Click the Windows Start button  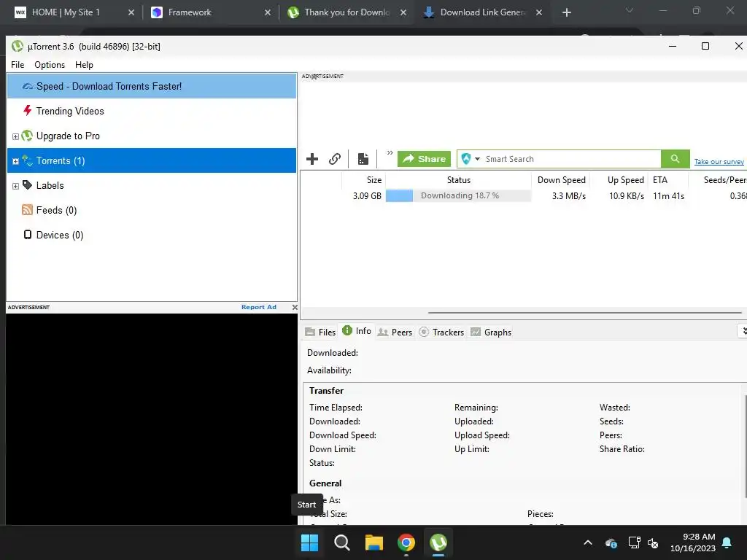point(309,542)
